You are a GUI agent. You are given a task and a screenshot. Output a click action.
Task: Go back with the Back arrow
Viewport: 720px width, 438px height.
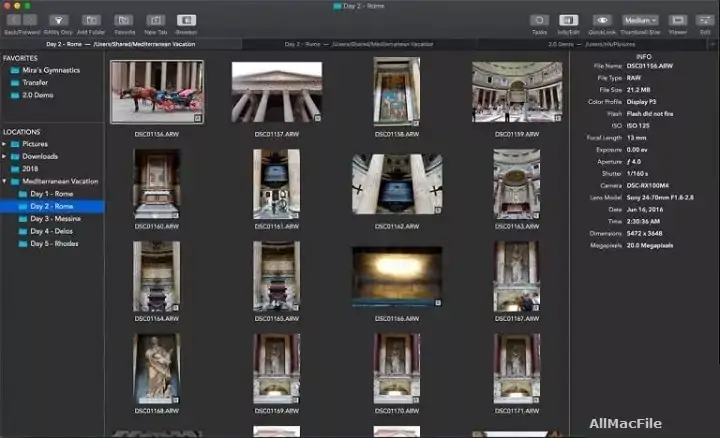click(x=14, y=20)
